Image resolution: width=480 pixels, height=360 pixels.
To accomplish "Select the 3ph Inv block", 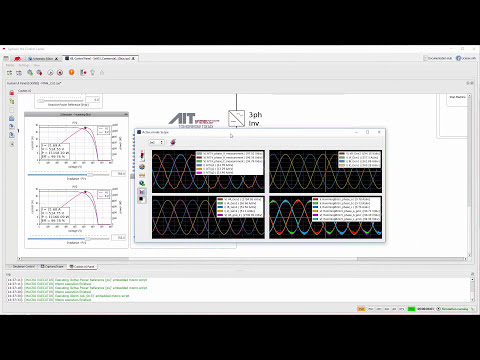I will pyautogui.click(x=237, y=118).
